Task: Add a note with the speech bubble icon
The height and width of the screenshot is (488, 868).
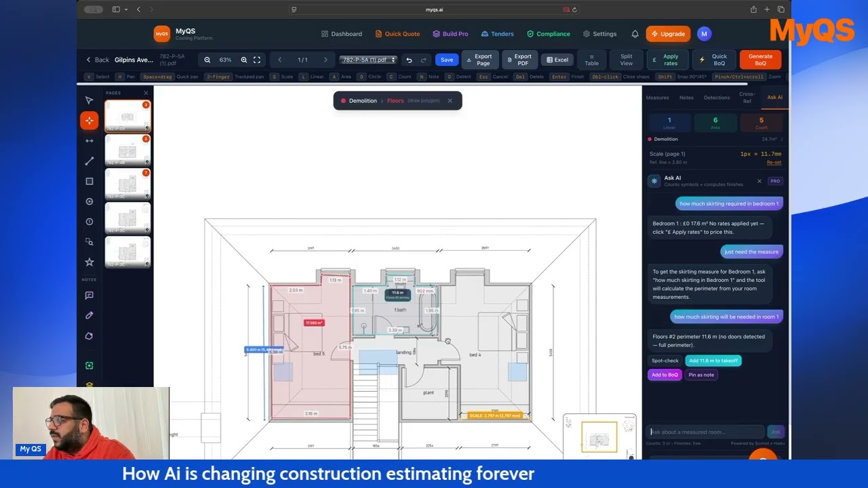Action: coord(89,296)
